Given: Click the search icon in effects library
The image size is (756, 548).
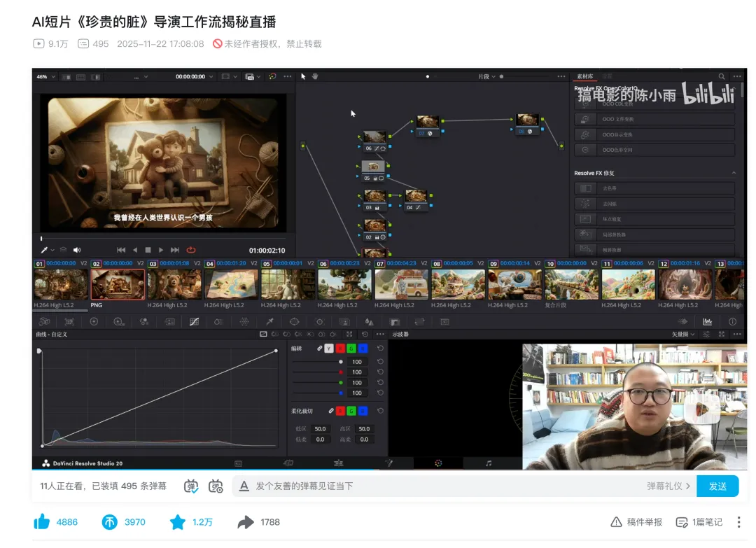Looking at the screenshot, I should pos(721,76).
